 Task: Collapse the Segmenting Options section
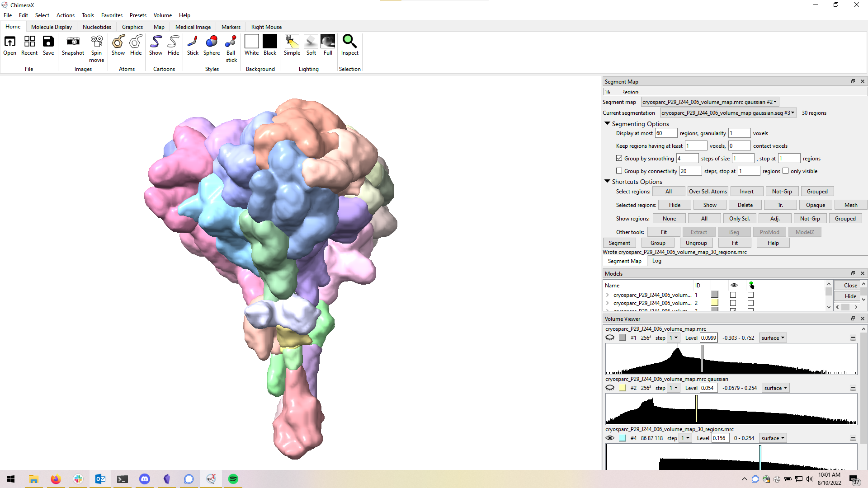coord(607,123)
